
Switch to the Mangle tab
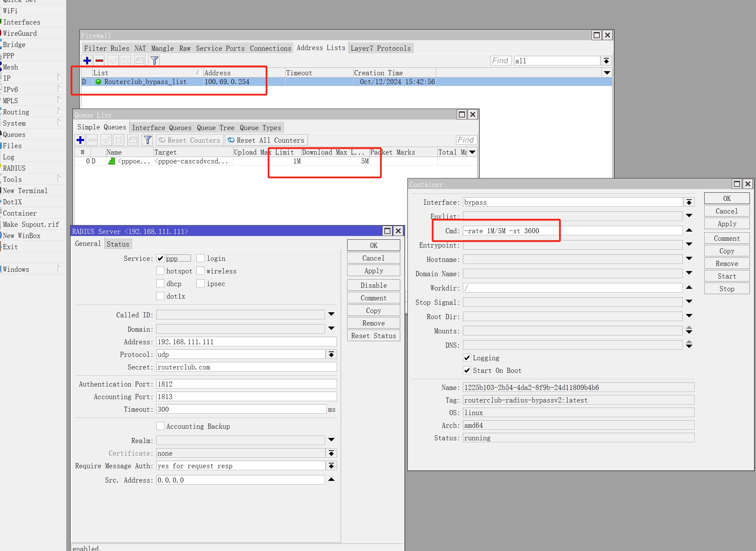pyautogui.click(x=162, y=48)
